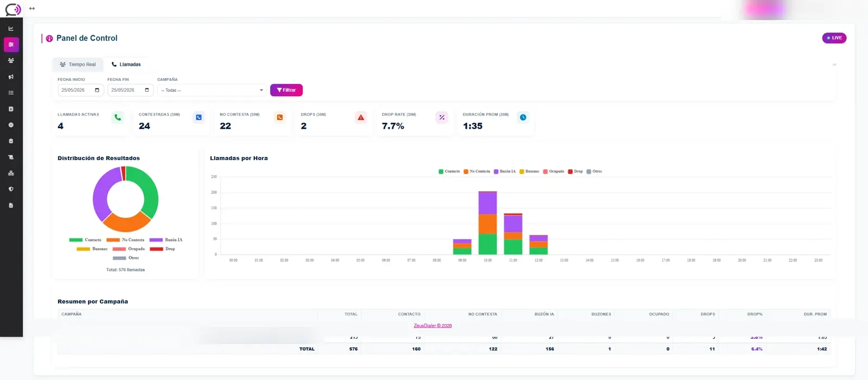
Task: Click the Fecha Fin date field
Action: (x=131, y=90)
